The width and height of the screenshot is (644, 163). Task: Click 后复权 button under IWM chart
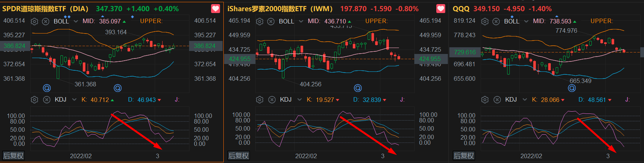tap(239, 156)
